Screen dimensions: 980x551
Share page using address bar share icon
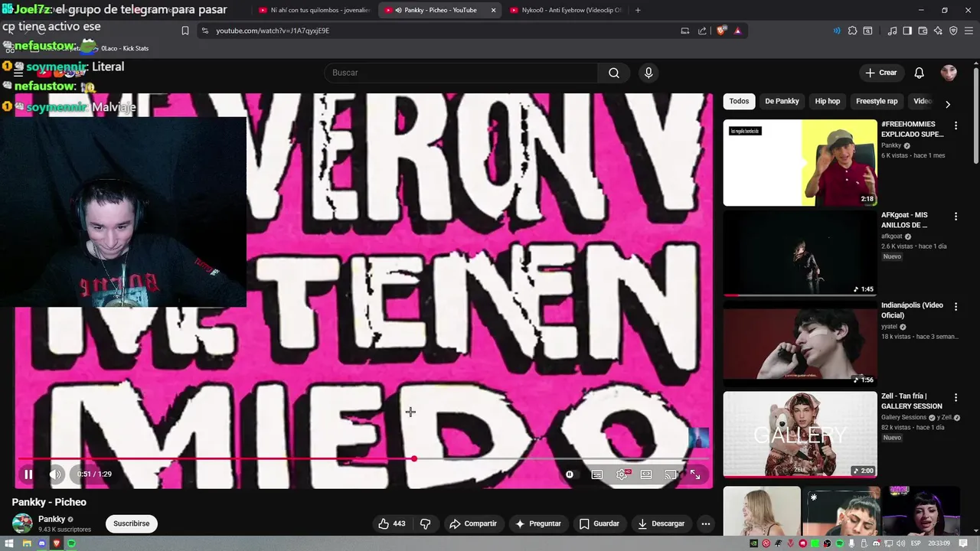coord(702,31)
